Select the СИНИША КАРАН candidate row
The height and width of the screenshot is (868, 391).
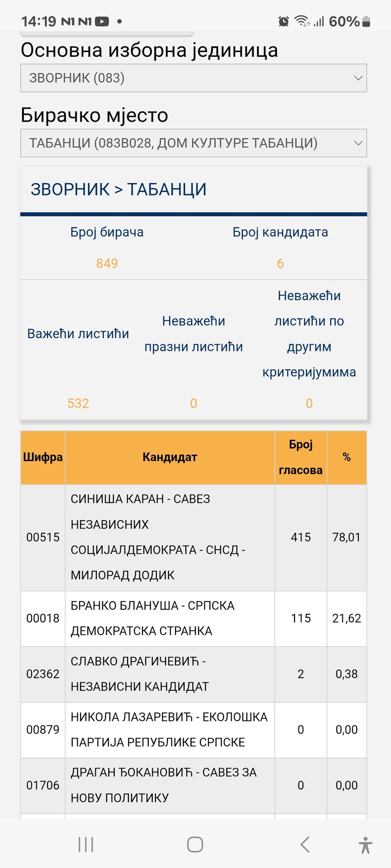[x=170, y=537]
